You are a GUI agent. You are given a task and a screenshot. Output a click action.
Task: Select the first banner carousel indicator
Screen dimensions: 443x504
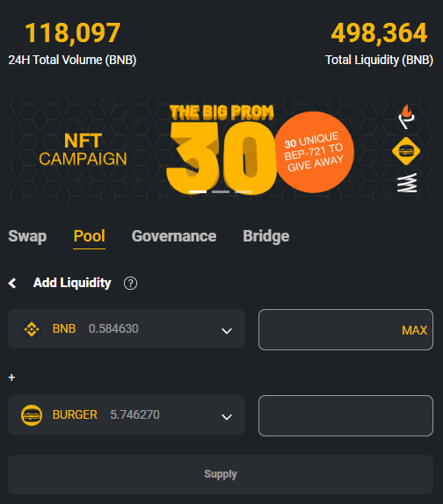tap(198, 192)
